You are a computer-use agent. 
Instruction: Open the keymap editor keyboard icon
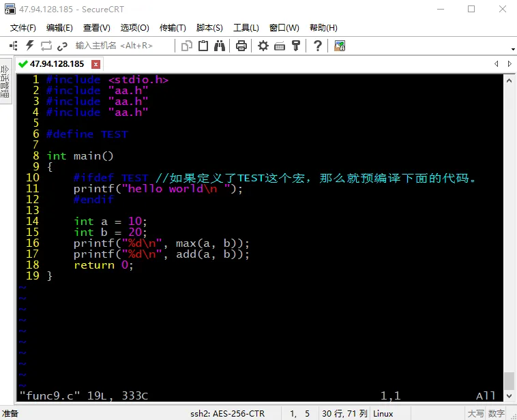(280, 46)
